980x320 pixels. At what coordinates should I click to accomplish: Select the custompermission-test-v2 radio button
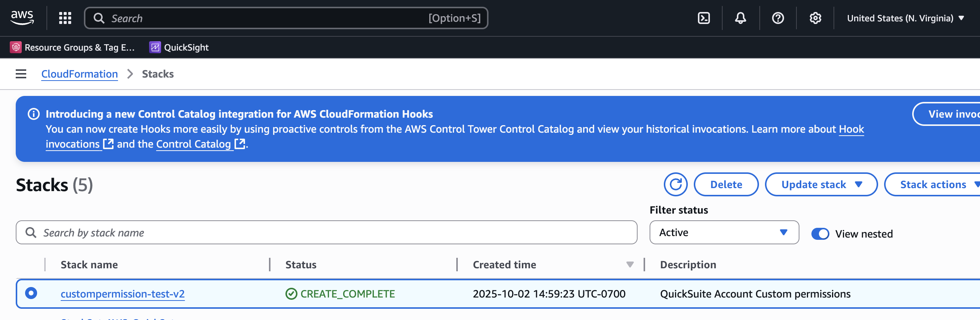pyautogui.click(x=31, y=293)
